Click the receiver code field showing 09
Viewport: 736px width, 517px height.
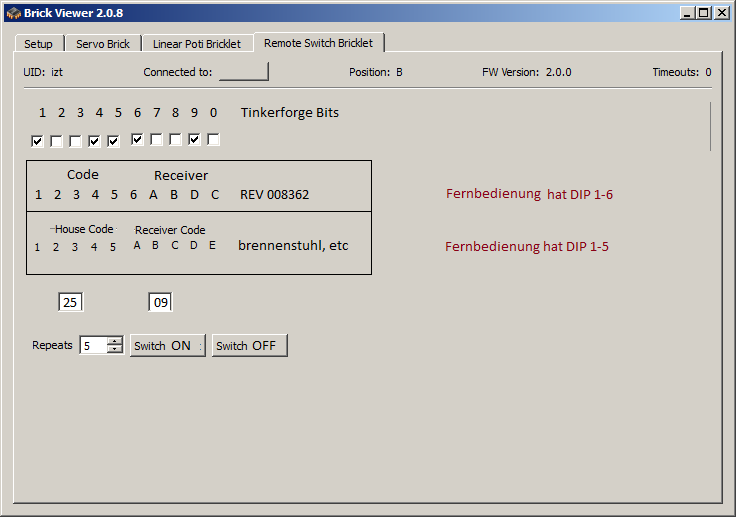(x=160, y=302)
